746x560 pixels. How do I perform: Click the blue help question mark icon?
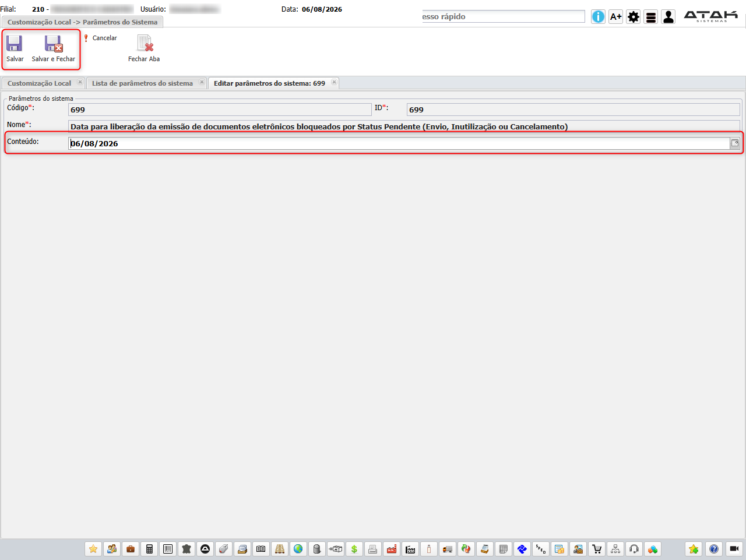pyautogui.click(x=714, y=549)
